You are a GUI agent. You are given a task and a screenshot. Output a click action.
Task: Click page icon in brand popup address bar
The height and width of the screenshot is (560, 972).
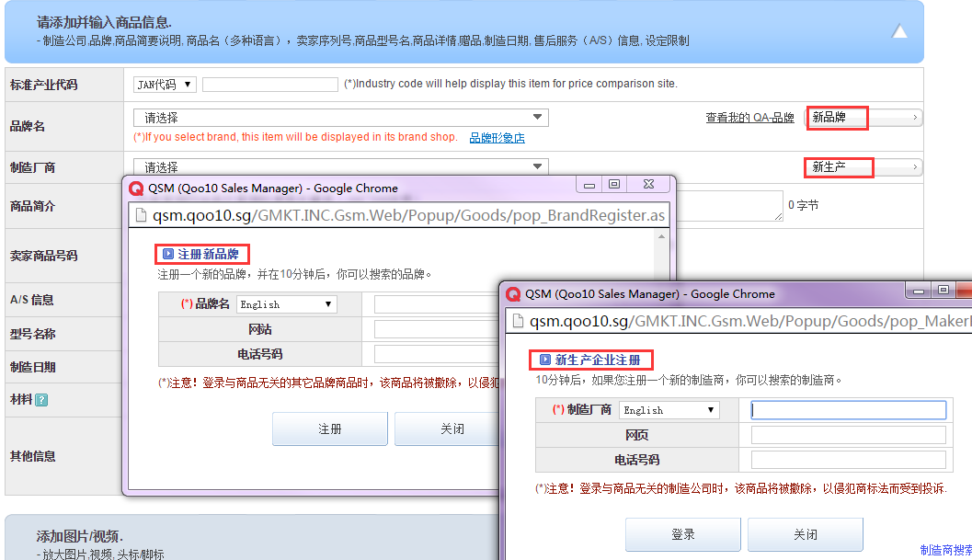[x=141, y=215]
